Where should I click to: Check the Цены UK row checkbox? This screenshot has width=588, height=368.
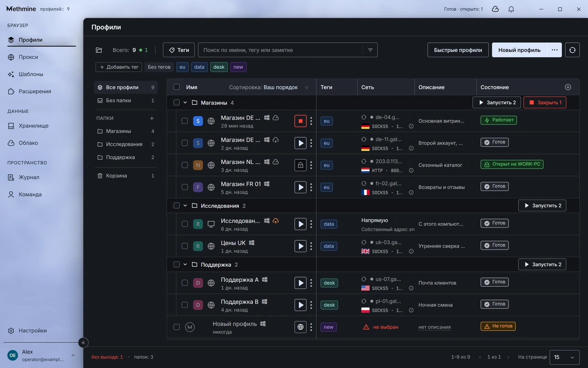(185, 246)
